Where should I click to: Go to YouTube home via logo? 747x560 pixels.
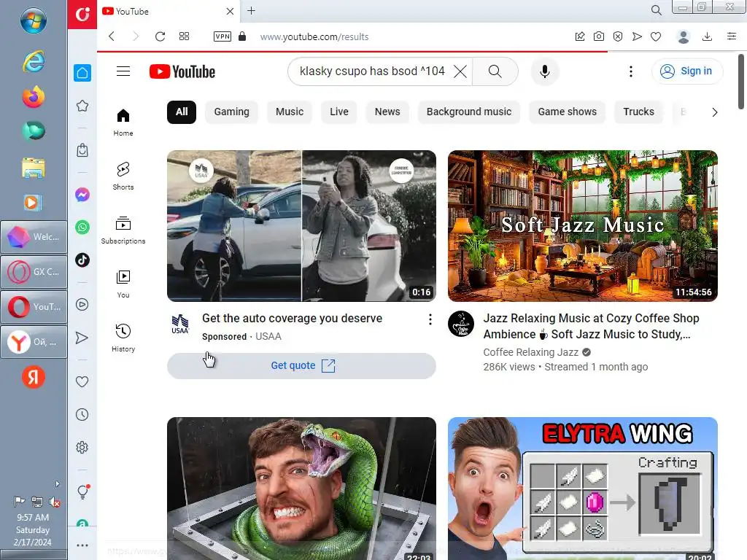(x=182, y=71)
